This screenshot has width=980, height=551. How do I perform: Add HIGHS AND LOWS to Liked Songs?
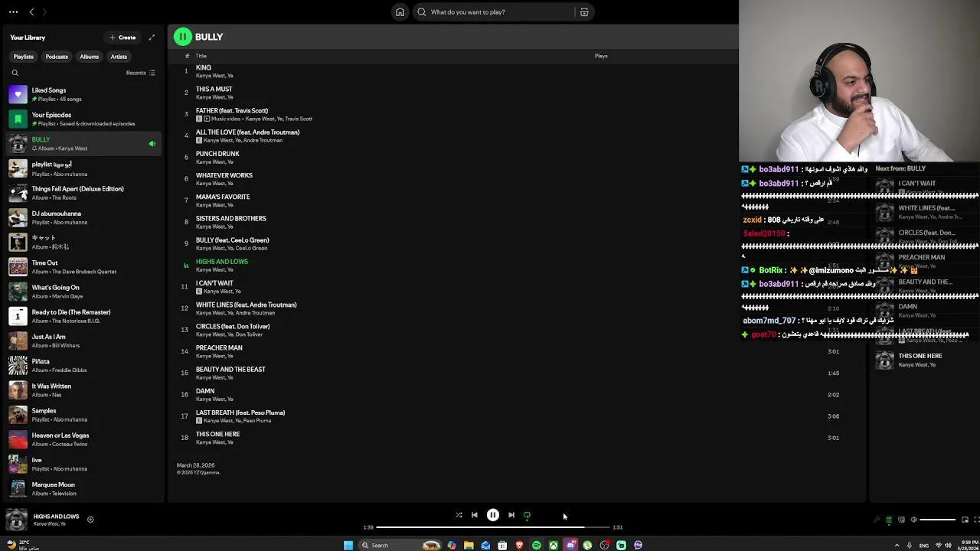coord(90,520)
